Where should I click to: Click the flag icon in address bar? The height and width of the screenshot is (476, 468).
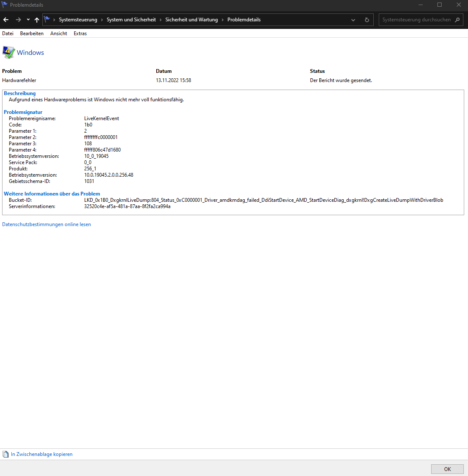click(x=47, y=19)
